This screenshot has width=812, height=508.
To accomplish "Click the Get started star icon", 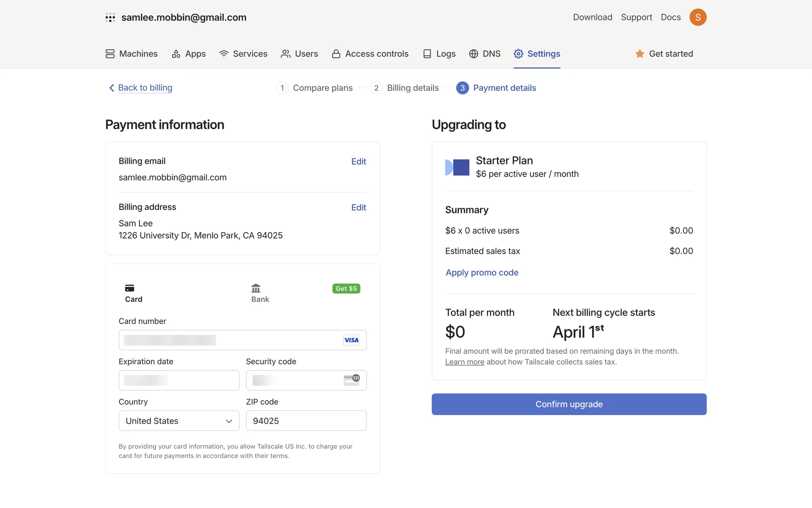I will click(x=639, y=54).
